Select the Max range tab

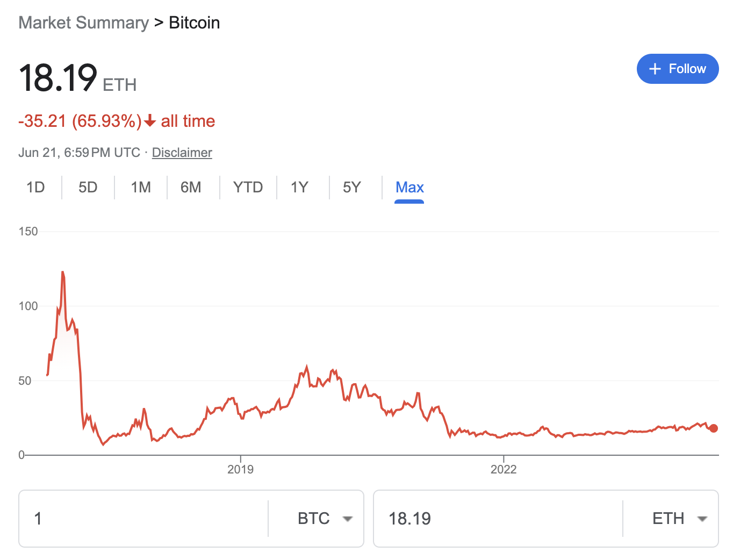(409, 187)
